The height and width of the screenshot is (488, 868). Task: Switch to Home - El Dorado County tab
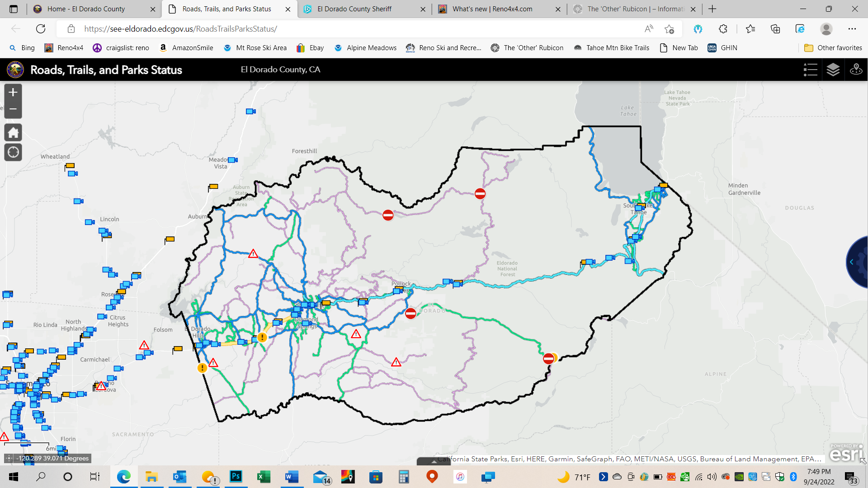pyautogui.click(x=86, y=9)
